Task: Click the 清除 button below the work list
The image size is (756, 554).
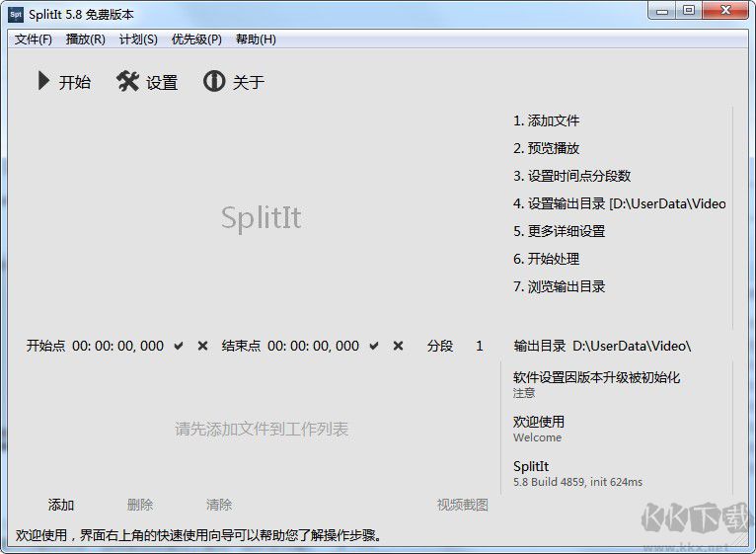Action: [x=219, y=505]
